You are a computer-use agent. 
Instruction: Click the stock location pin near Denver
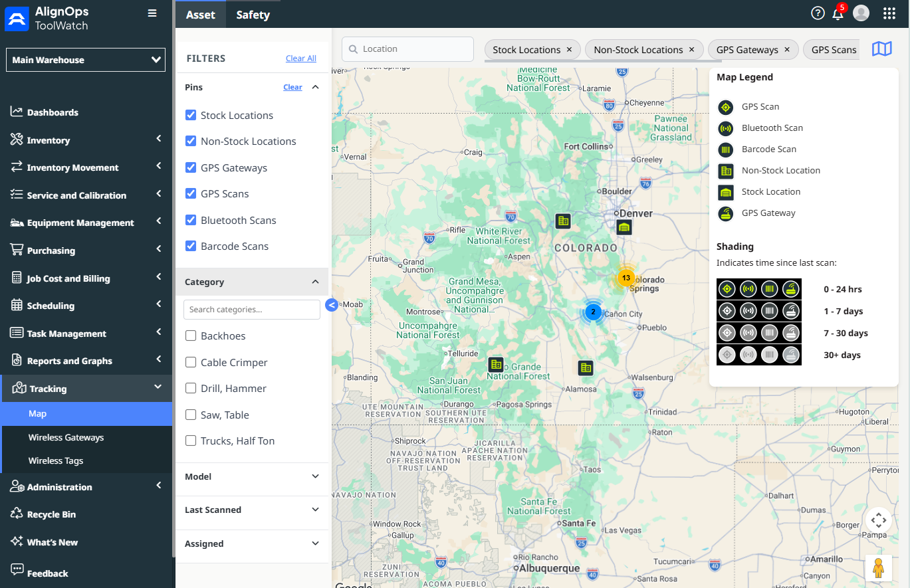624,228
